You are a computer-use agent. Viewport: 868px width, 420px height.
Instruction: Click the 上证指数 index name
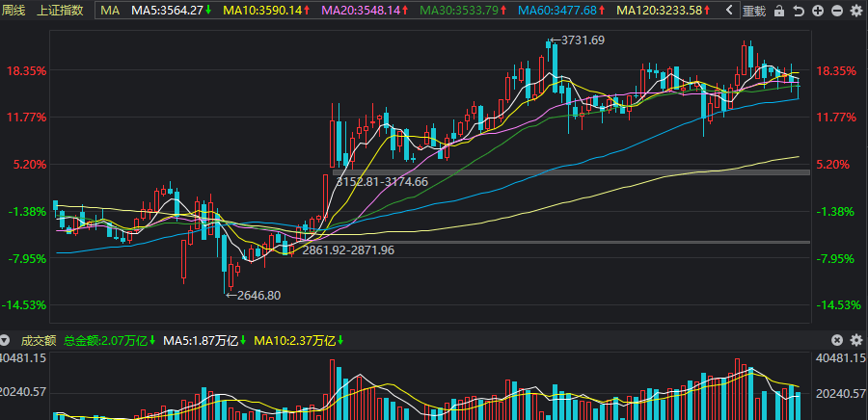pos(60,10)
